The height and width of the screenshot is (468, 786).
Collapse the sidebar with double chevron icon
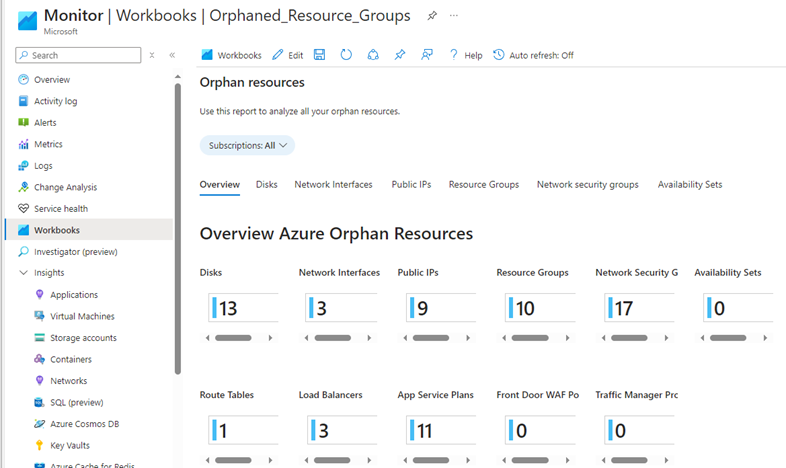pos(172,55)
